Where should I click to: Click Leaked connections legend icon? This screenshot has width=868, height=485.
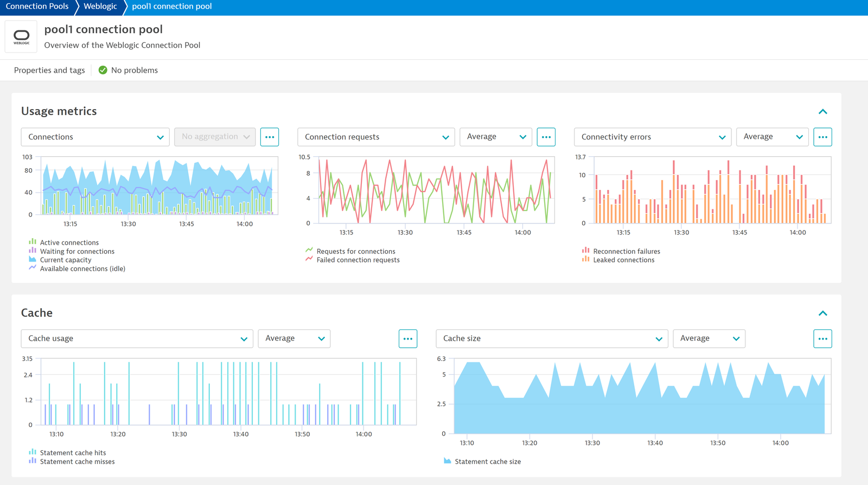click(586, 259)
